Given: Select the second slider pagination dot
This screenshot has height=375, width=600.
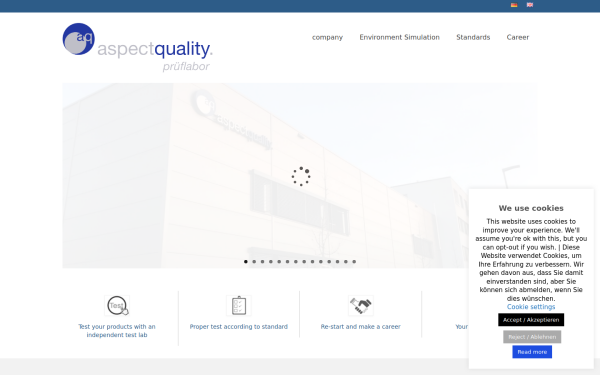Looking at the screenshot, I should pyautogui.click(x=254, y=262).
